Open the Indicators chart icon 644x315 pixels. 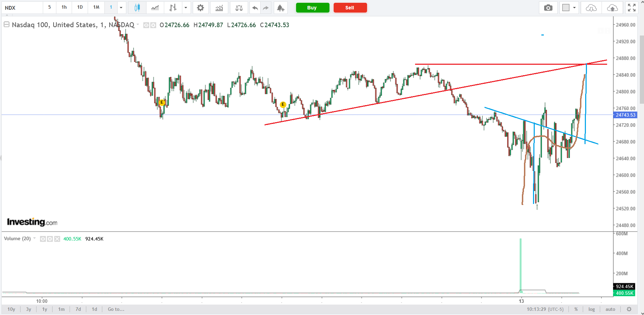point(219,8)
